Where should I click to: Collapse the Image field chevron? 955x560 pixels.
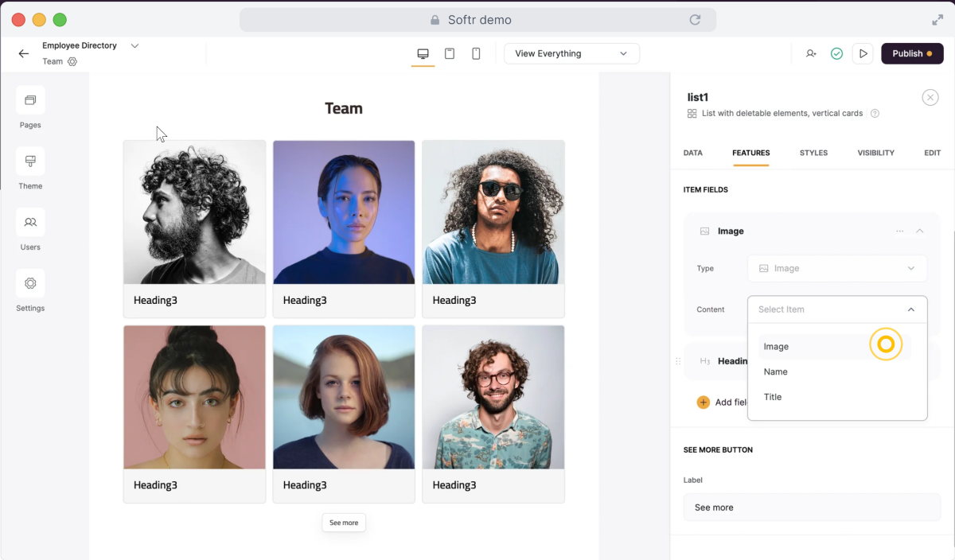click(920, 231)
